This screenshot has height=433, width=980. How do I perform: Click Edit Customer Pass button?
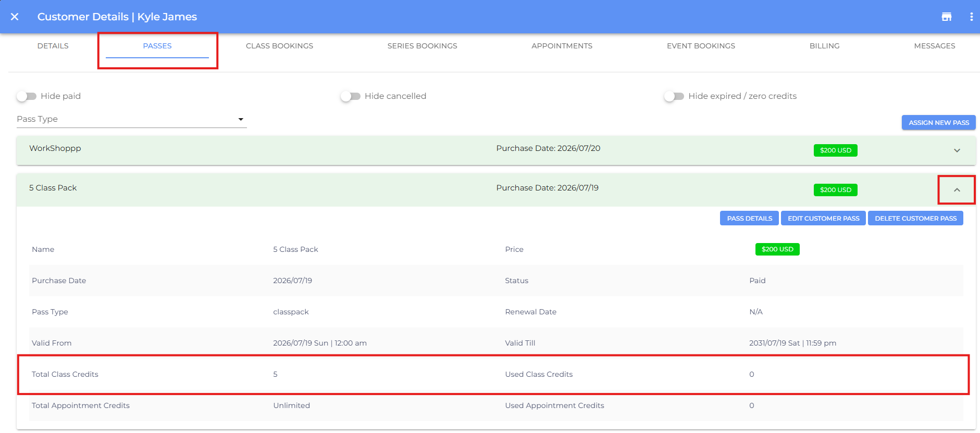[x=823, y=219]
